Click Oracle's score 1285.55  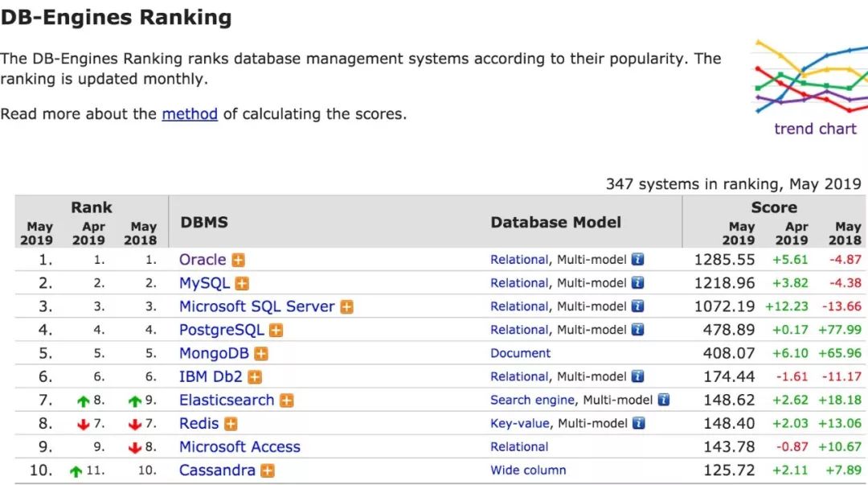click(x=725, y=260)
